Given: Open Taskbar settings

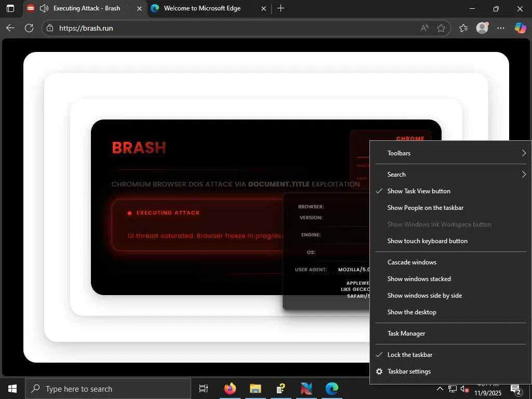Looking at the screenshot, I should point(450,371).
